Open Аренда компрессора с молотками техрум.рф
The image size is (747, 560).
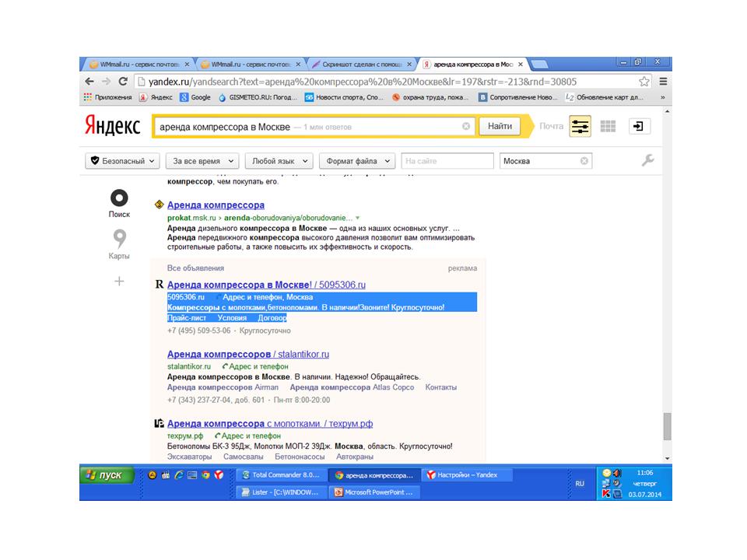tap(270, 424)
